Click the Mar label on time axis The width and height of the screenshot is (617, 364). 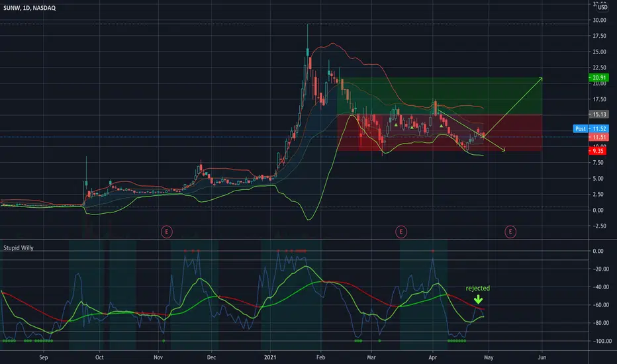(x=371, y=357)
